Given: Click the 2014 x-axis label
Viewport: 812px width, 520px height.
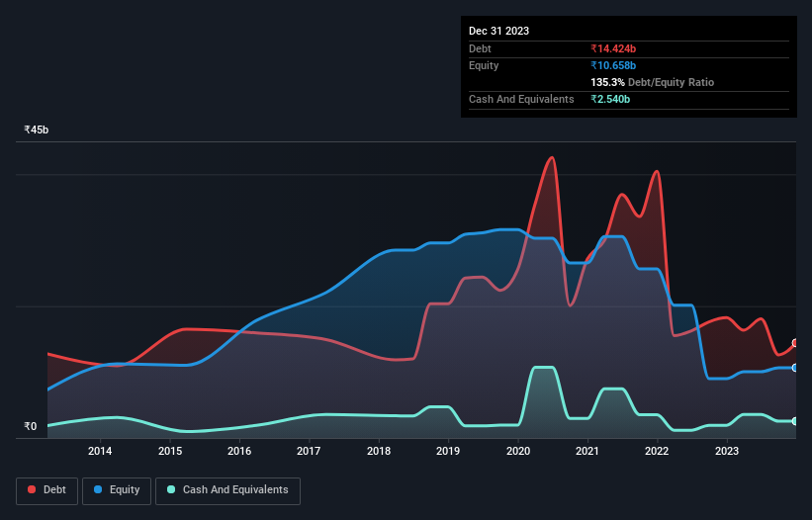Looking at the screenshot, I should tap(100, 451).
